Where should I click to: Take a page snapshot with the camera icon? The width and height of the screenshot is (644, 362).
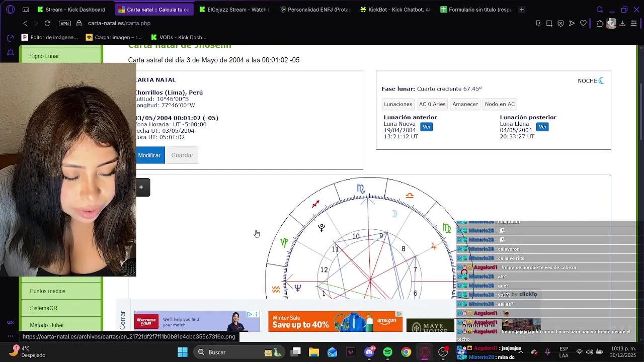coord(549,23)
